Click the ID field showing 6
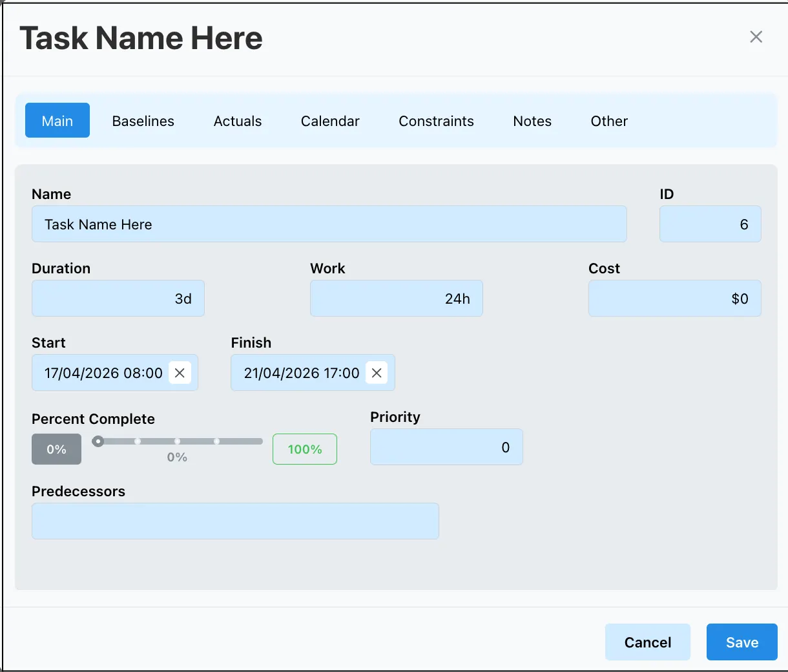The image size is (788, 672). click(x=710, y=224)
